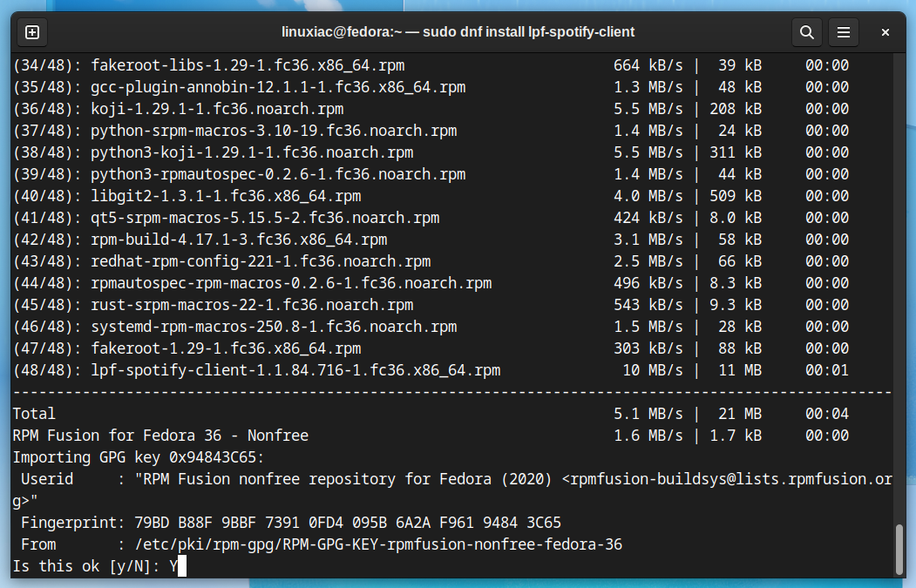Click the koji-1.29.1 package line
Image resolution: width=916 pixels, height=588 pixels.
click(431, 109)
